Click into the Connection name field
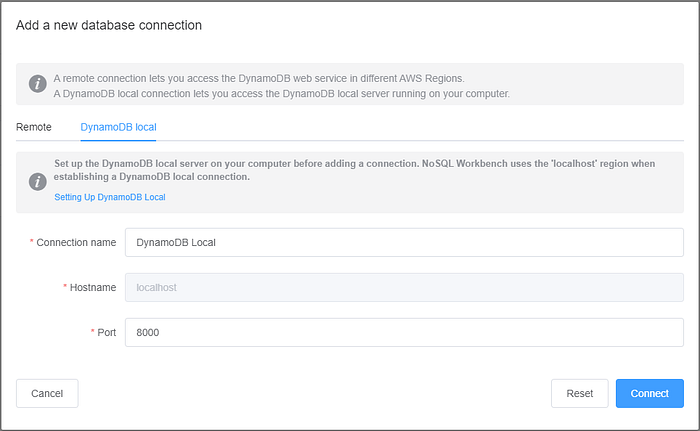 tap(404, 242)
